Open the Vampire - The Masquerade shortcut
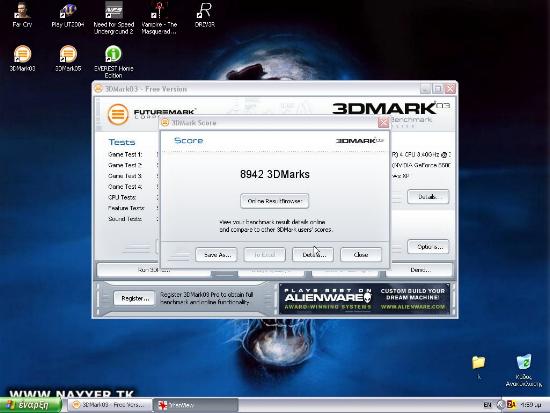This screenshot has width=550, height=413. point(159,18)
